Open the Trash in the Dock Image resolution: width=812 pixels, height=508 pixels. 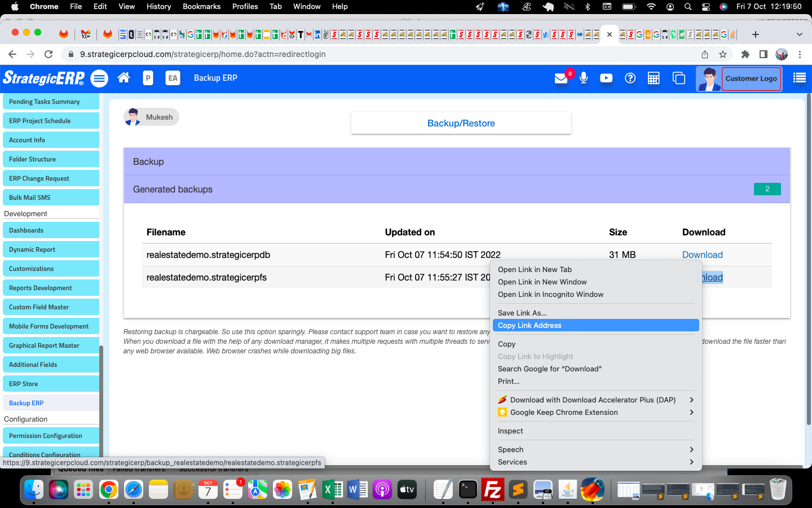coord(778,489)
